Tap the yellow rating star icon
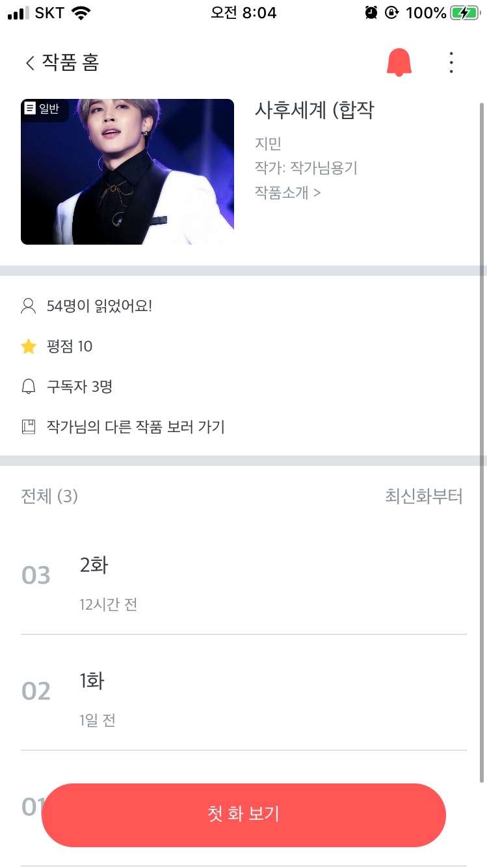The image size is (487, 868). 29,347
